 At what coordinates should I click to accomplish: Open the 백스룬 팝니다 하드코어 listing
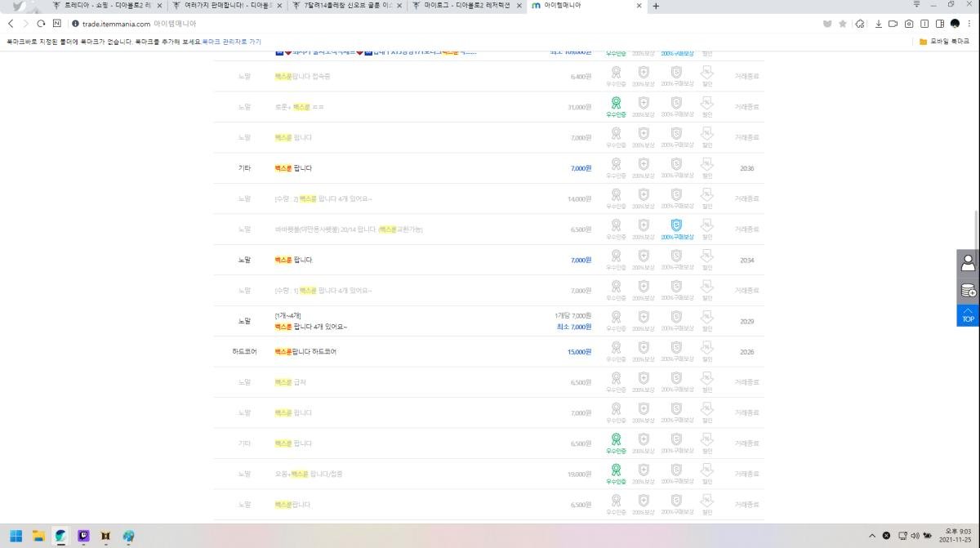(x=305, y=352)
